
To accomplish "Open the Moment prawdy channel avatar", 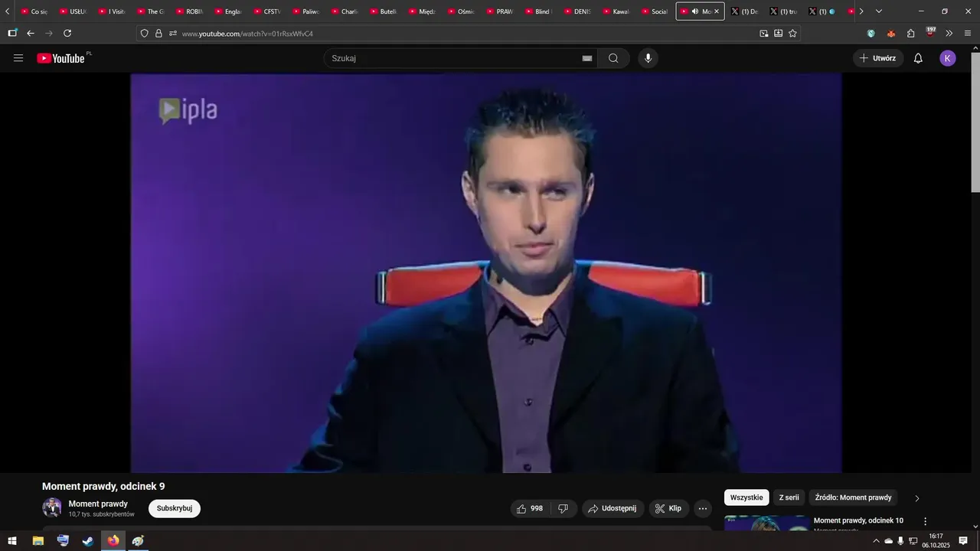I will (52, 508).
